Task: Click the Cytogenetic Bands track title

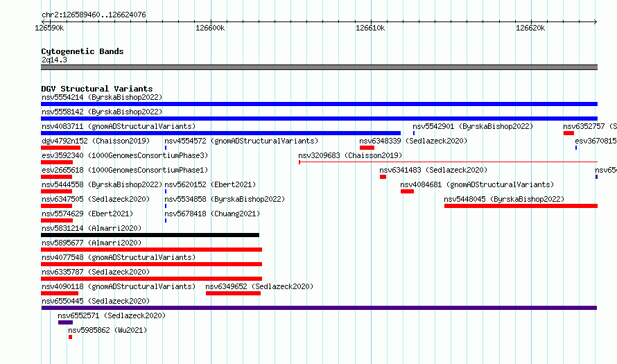Action: click(x=82, y=51)
